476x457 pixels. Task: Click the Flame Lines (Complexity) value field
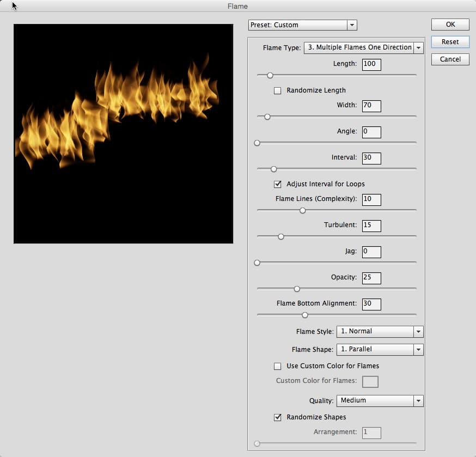tap(371, 199)
